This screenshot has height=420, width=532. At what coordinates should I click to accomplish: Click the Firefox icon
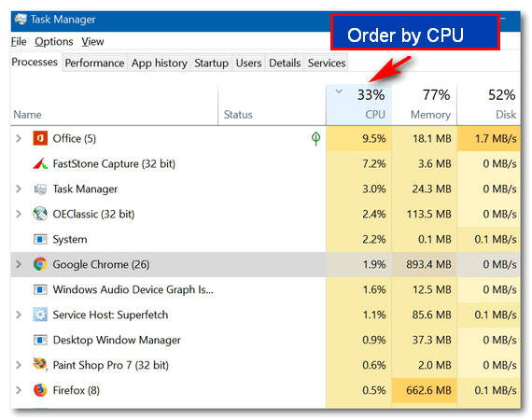[x=40, y=390]
